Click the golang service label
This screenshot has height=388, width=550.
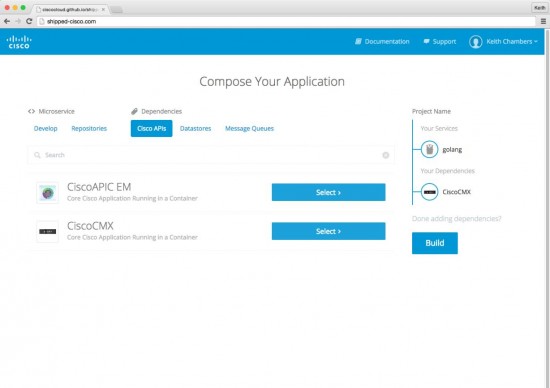(452, 150)
